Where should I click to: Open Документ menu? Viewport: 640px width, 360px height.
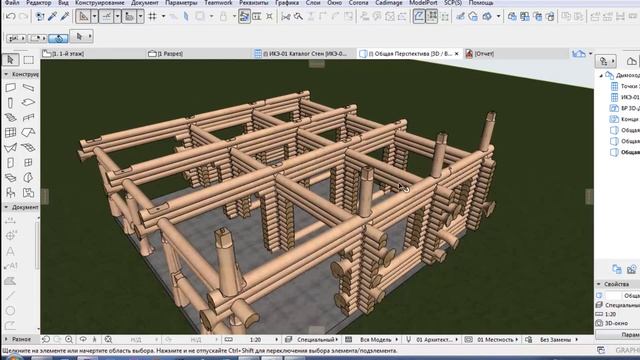click(x=144, y=3)
